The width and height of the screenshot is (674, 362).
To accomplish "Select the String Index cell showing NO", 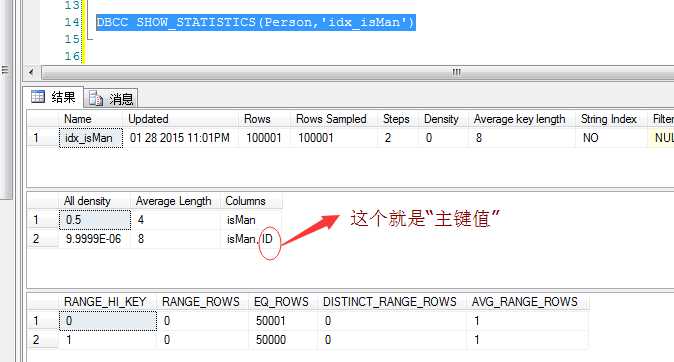I will [x=611, y=138].
